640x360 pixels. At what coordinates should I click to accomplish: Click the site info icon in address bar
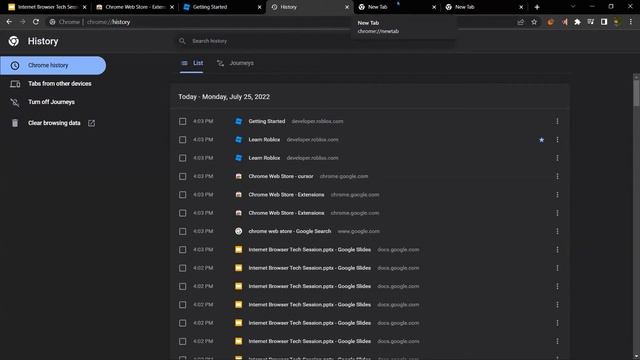(x=52, y=22)
